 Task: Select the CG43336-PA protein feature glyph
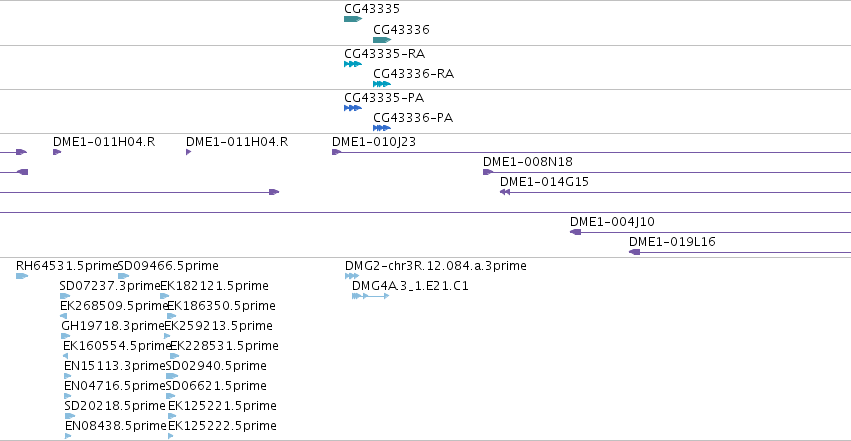pyautogui.click(x=382, y=128)
